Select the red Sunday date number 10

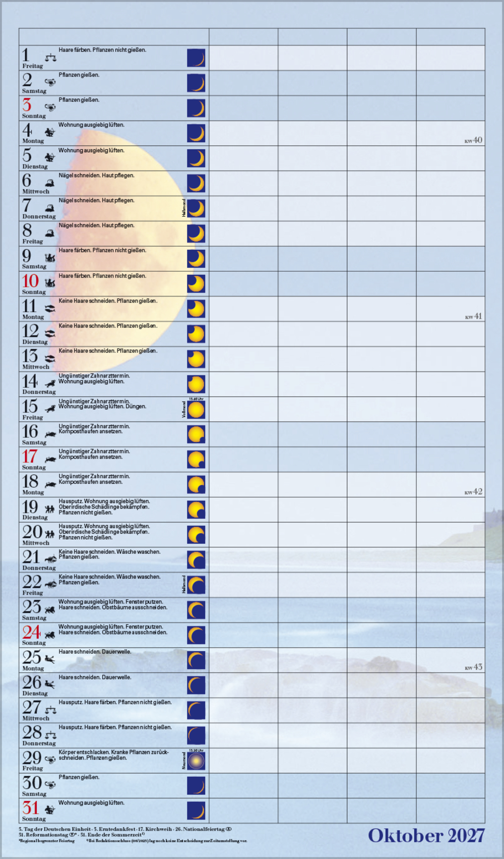30,281
